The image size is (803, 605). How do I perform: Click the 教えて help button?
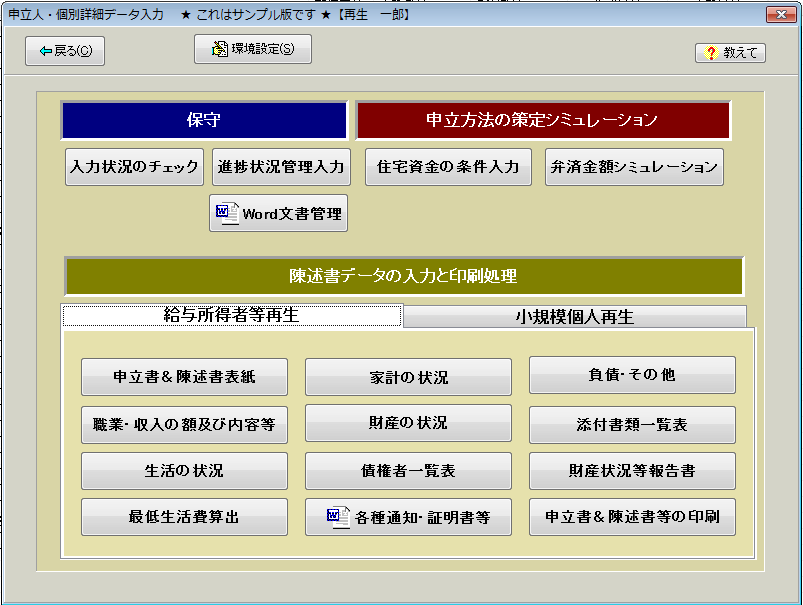pos(730,53)
